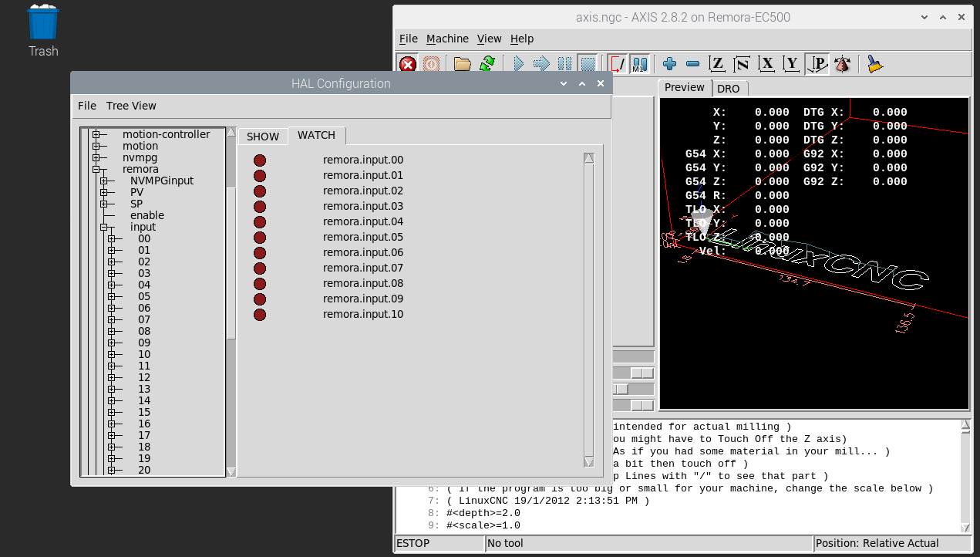Viewport: 980px width, 557px height.
Task: Expand the NVMPGinput node
Action: pos(104,181)
